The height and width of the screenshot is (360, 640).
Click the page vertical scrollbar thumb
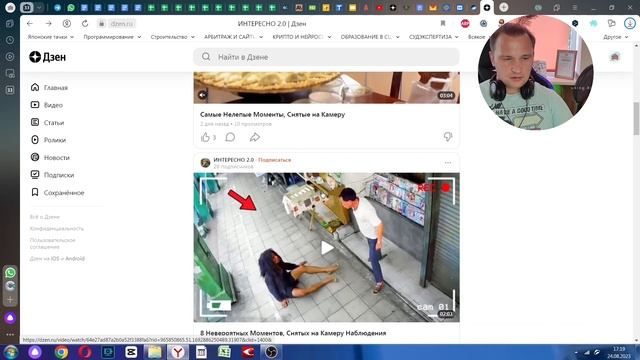coord(636,118)
